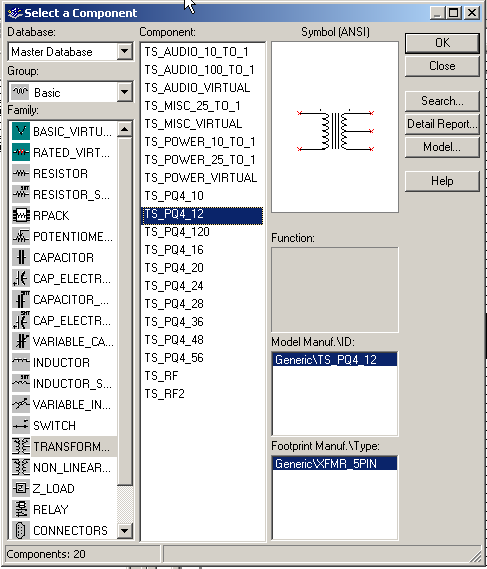Viewport: 487px width, 569px height.
Task: Select the highlighted TS_PQ4_12 component
Action: tap(202, 216)
